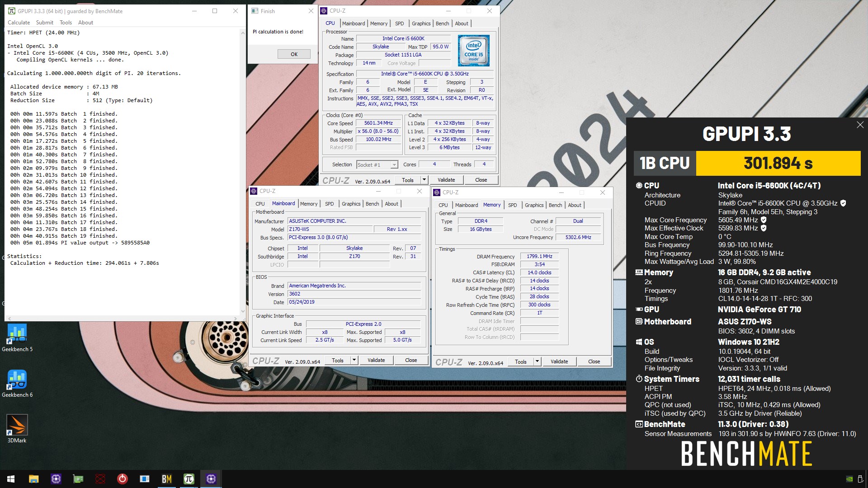This screenshot has width=868, height=488.
Task: Click Validate in the CPU tab CPU-Z window
Action: point(446,180)
